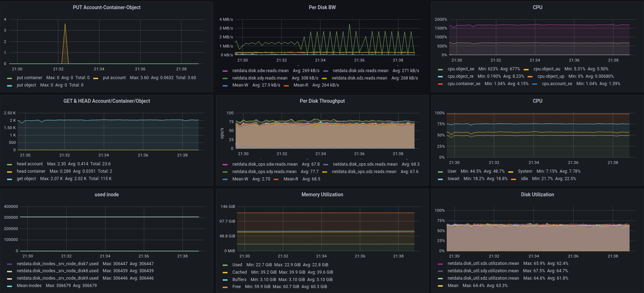The width and height of the screenshot is (644, 293).
Task: Toggle the get object series in legend
Action: tap(26, 179)
